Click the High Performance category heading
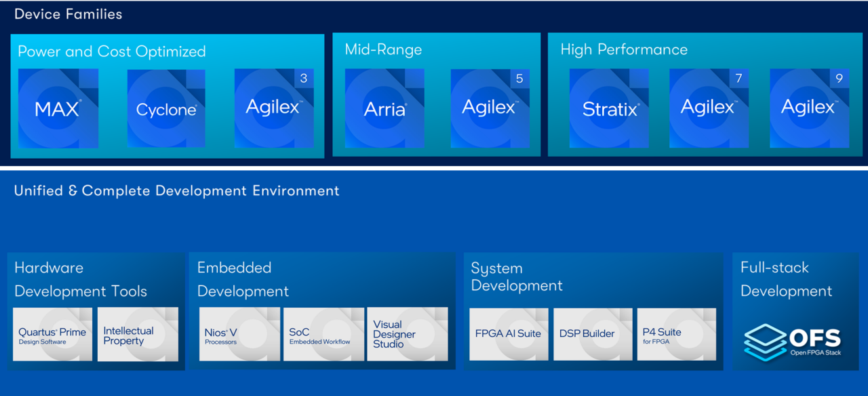868x396 pixels. [624, 49]
